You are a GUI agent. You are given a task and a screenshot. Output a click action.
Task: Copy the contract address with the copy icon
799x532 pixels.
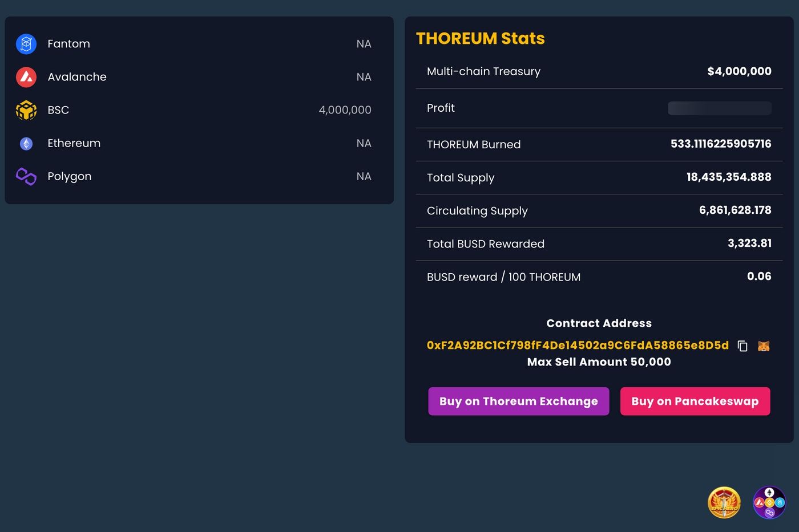(742, 346)
